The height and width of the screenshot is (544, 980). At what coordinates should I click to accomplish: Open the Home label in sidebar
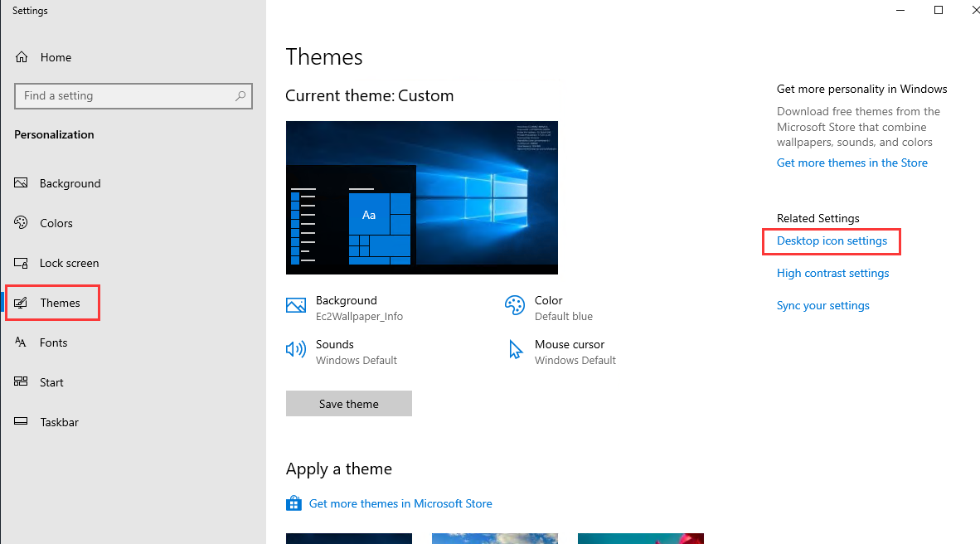[x=56, y=57]
